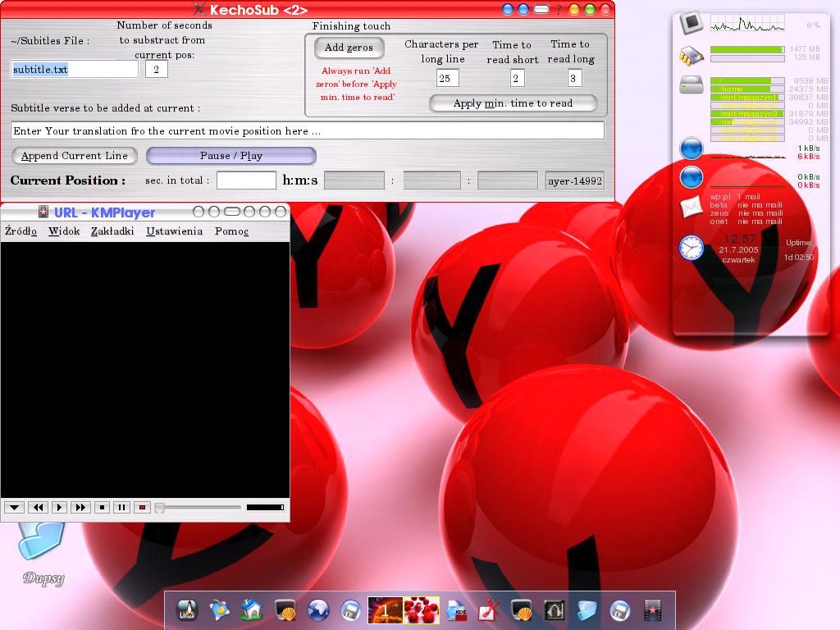Pause the video in KMPlayer
The image size is (840, 630).
pos(121,507)
